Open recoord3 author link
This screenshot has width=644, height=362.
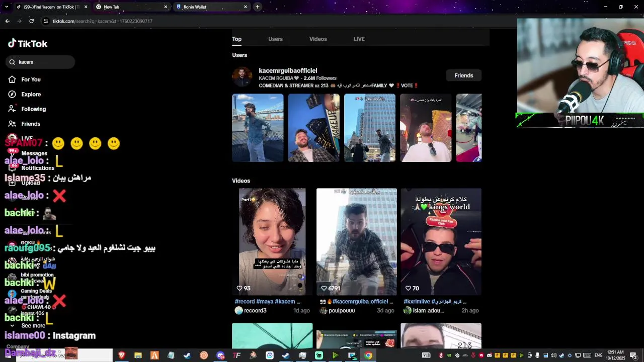coord(255,311)
